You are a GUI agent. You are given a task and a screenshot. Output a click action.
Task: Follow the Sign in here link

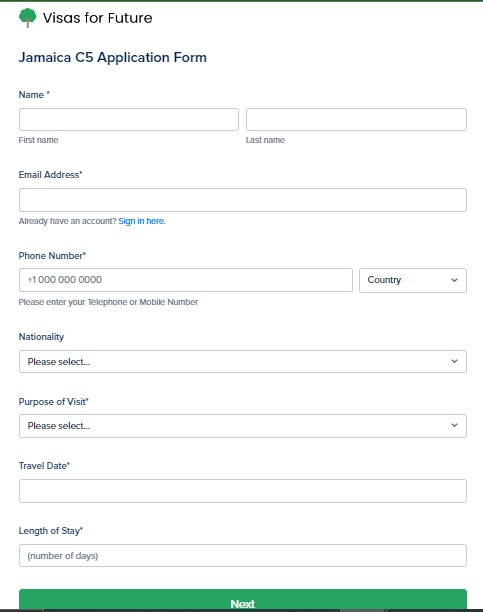pyautogui.click(x=142, y=221)
